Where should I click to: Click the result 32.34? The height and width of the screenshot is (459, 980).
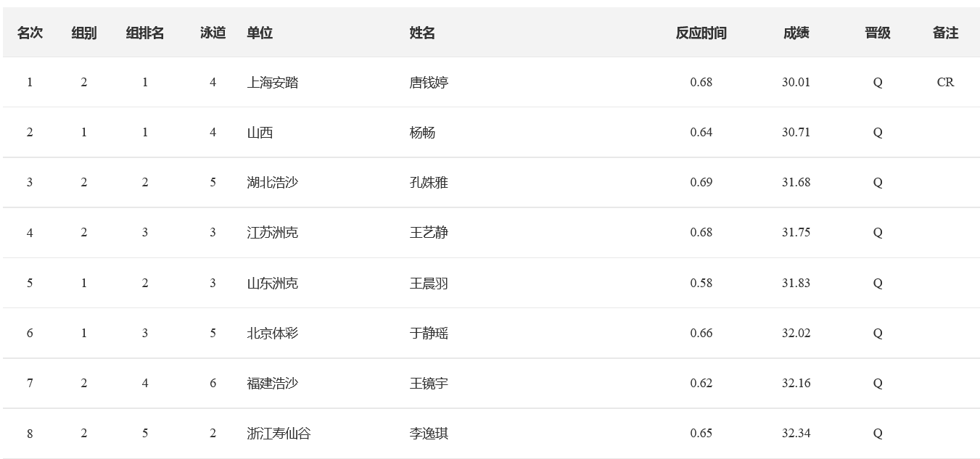796,433
